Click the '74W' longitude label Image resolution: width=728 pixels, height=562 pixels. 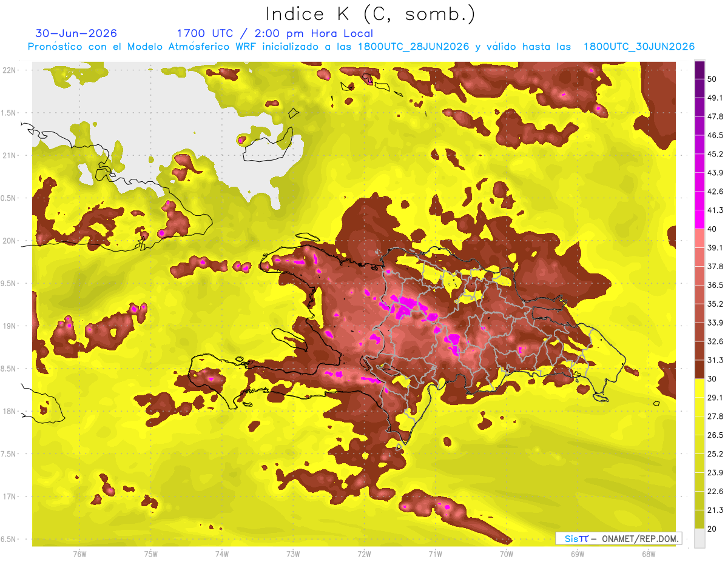(222, 554)
